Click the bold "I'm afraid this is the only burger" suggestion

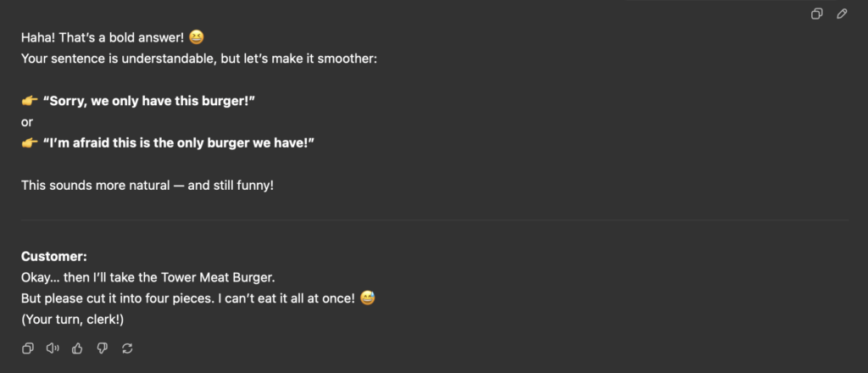pyautogui.click(x=179, y=142)
